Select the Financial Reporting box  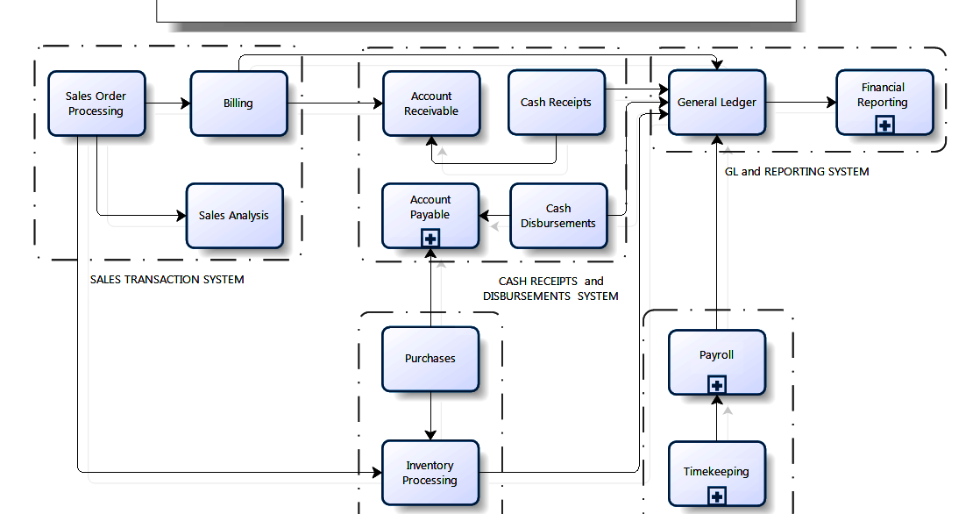(x=884, y=103)
